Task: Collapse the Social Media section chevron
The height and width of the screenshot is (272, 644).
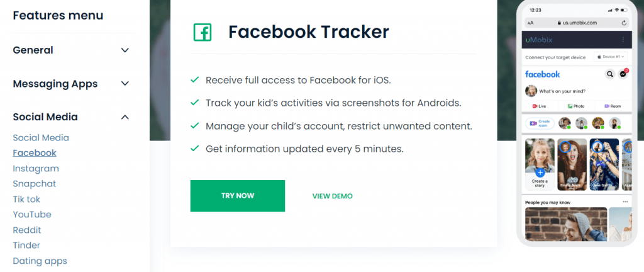Action: coord(125,117)
